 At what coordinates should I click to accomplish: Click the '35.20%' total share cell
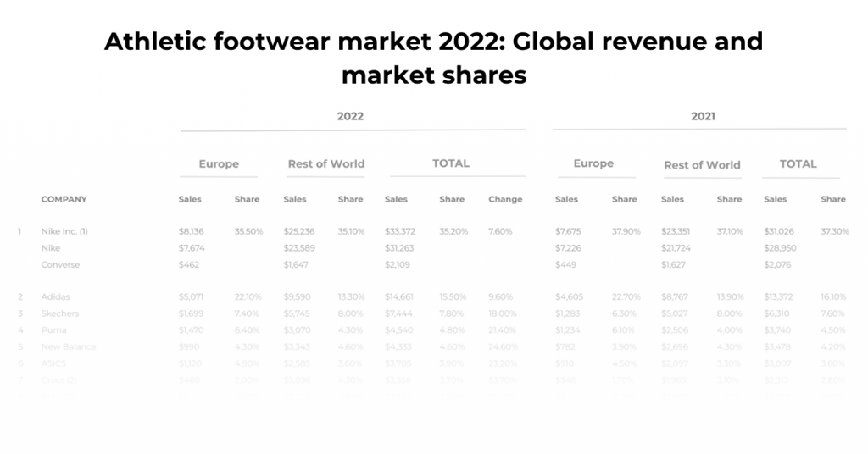pos(453,231)
